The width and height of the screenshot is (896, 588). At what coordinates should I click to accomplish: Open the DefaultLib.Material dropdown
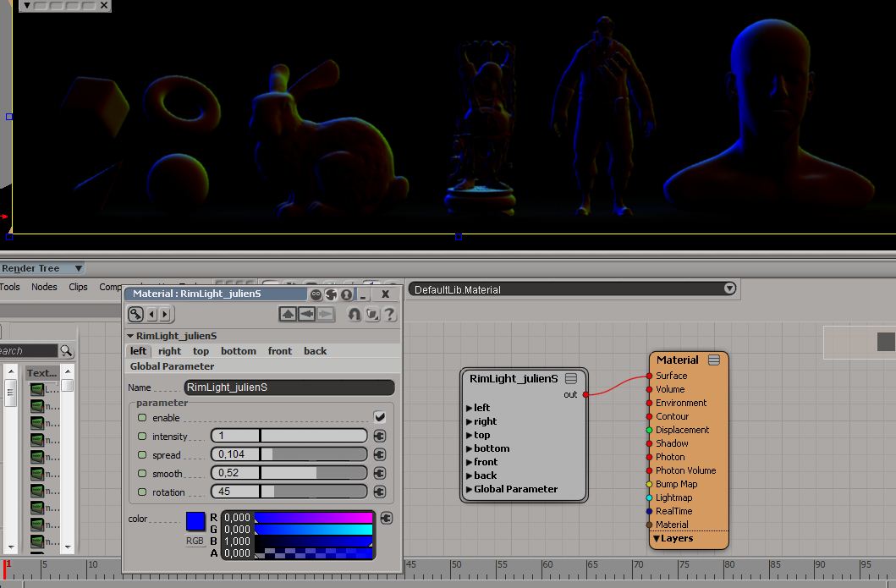(x=729, y=289)
